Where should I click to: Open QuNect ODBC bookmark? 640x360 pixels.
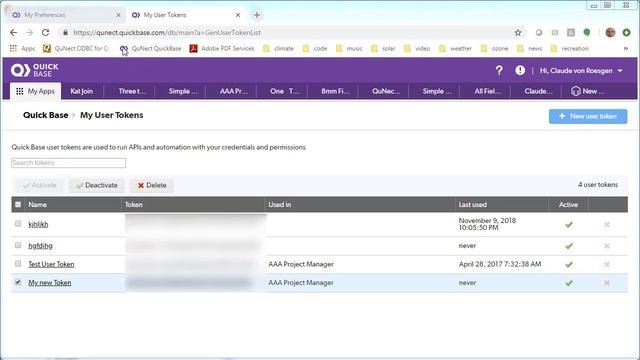(76, 48)
